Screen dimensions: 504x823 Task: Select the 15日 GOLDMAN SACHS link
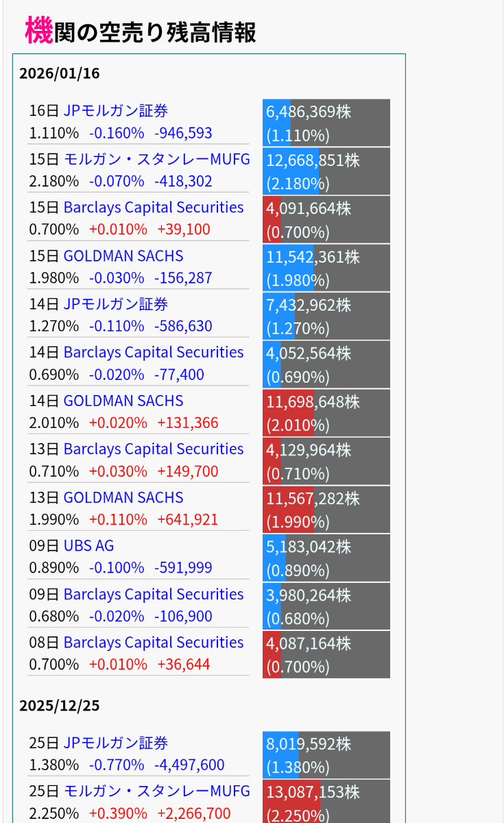coord(123,257)
